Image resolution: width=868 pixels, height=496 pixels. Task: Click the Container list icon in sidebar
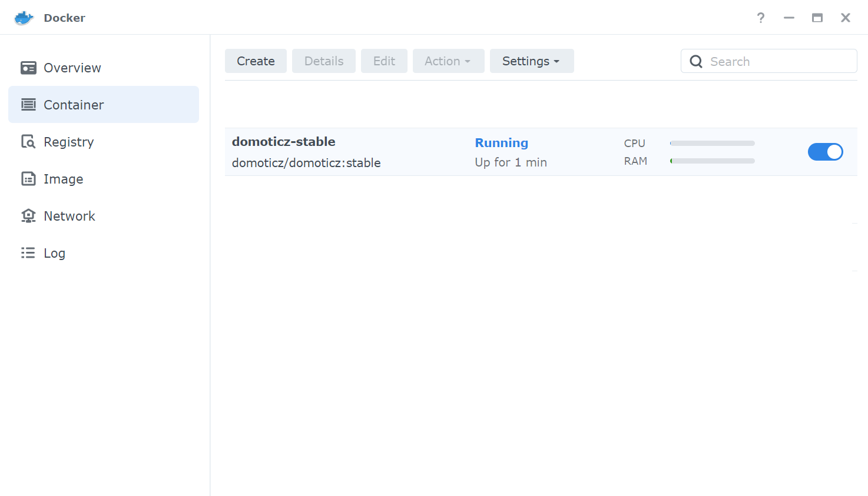pyautogui.click(x=28, y=105)
